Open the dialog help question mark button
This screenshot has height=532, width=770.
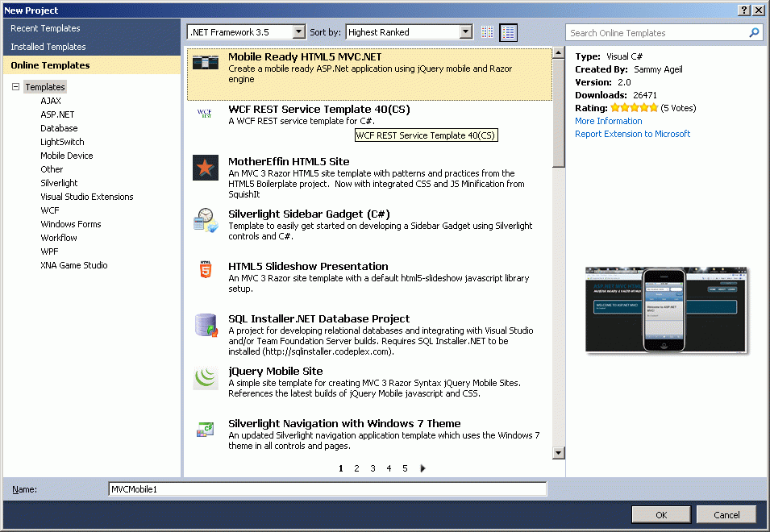[x=744, y=10]
